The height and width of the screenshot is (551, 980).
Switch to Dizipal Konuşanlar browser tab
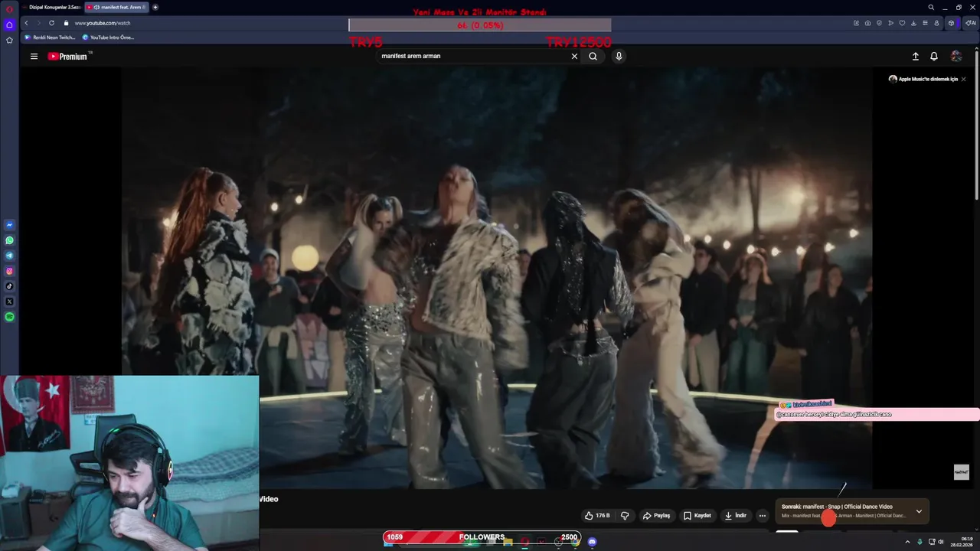pyautogui.click(x=51, y=7)
